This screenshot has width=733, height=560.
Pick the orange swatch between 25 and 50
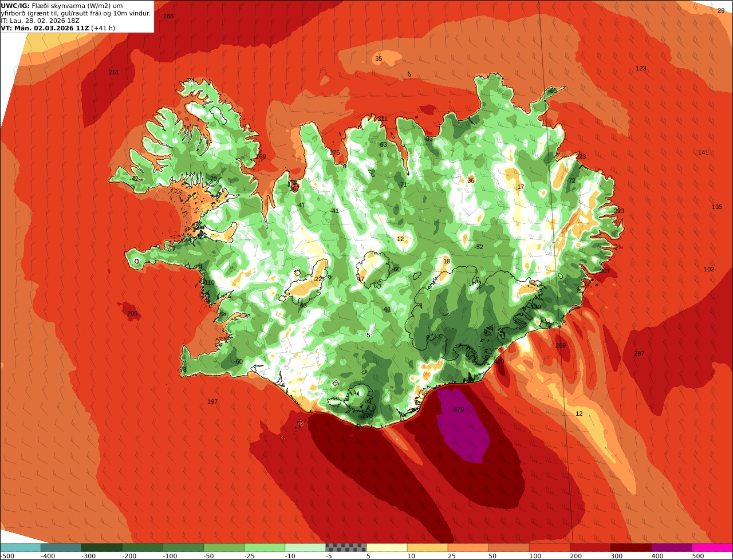pos(468,547)
